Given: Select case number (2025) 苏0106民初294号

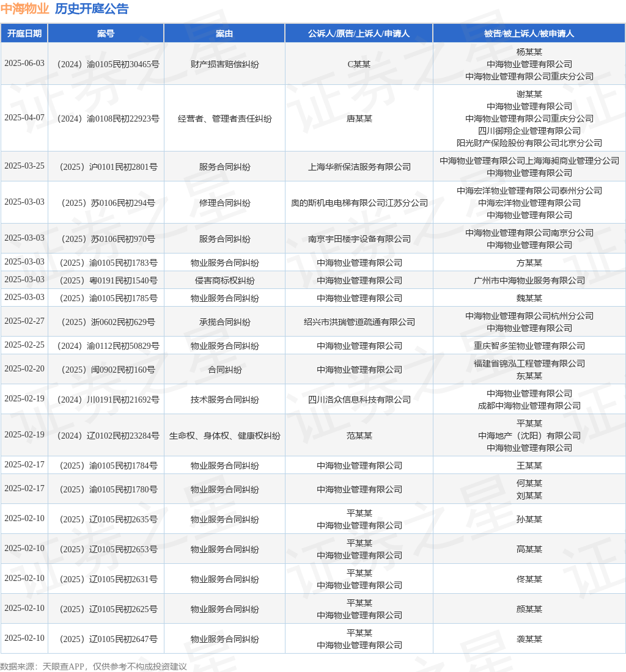Looking at the screenshot, I should [x=108, y=203].
